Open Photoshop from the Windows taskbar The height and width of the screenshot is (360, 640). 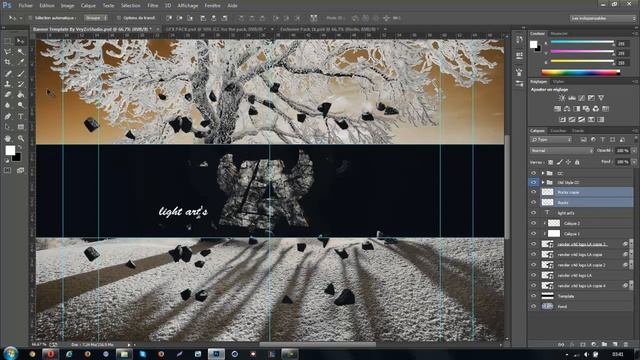216,353
